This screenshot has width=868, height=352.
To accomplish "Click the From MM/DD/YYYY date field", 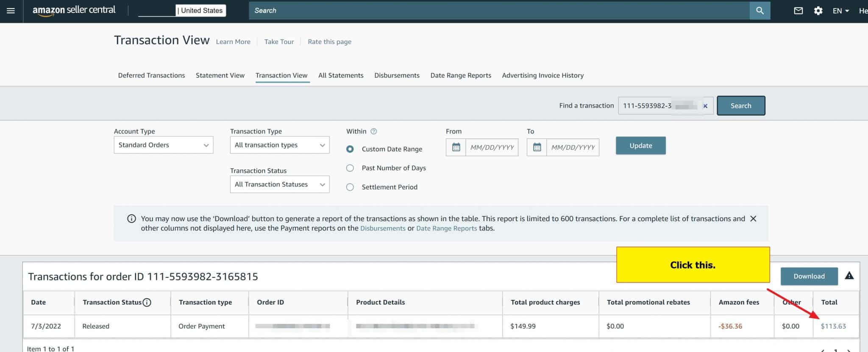I will (492, 147).
